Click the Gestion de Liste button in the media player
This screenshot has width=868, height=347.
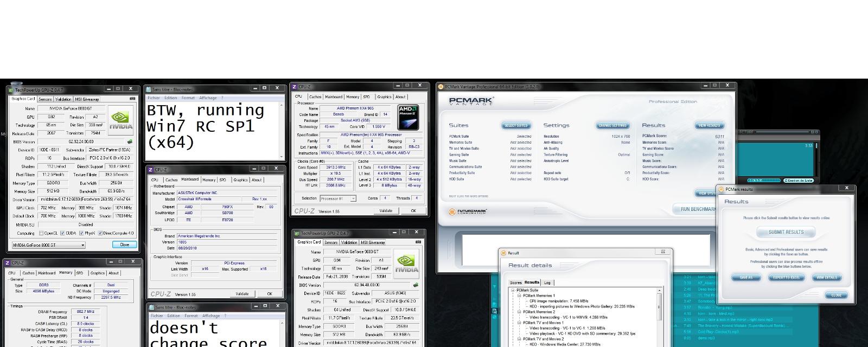(x=798, y=181)
